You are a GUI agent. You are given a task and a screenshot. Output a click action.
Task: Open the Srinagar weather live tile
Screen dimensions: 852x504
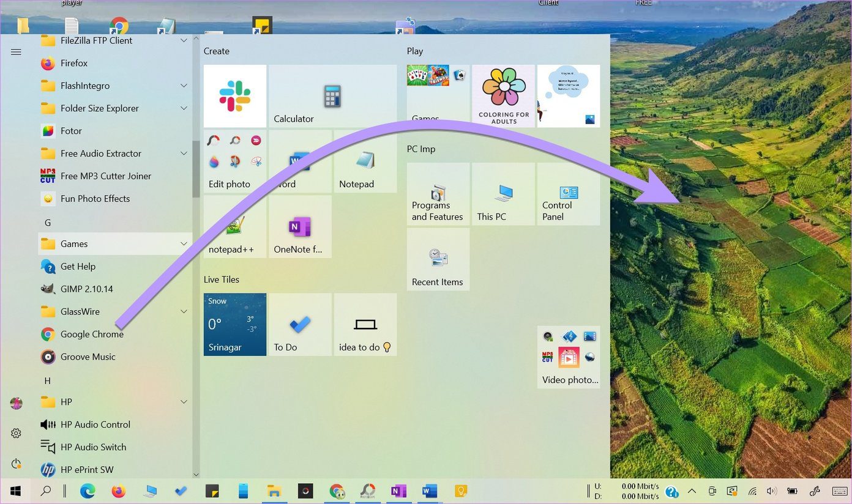(x=235, y=324)
